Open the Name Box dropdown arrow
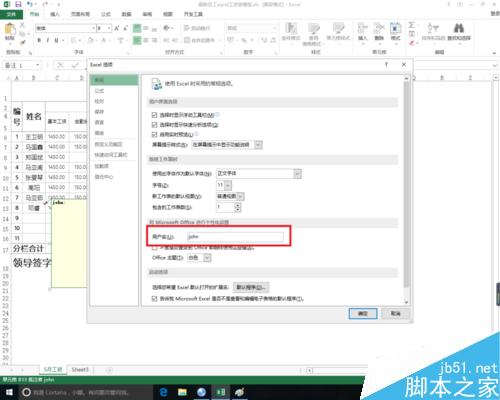500x400 pixels. (38, 65)
